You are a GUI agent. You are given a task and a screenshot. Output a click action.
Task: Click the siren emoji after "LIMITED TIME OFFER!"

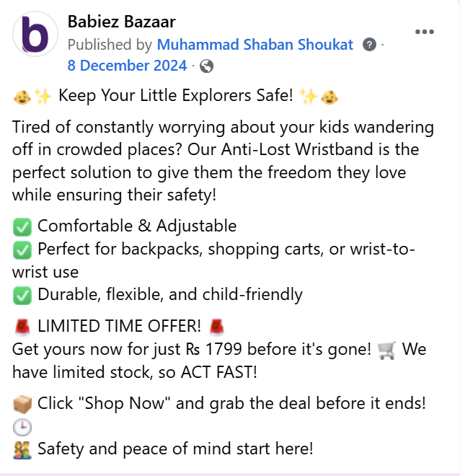tap(216, 327)
